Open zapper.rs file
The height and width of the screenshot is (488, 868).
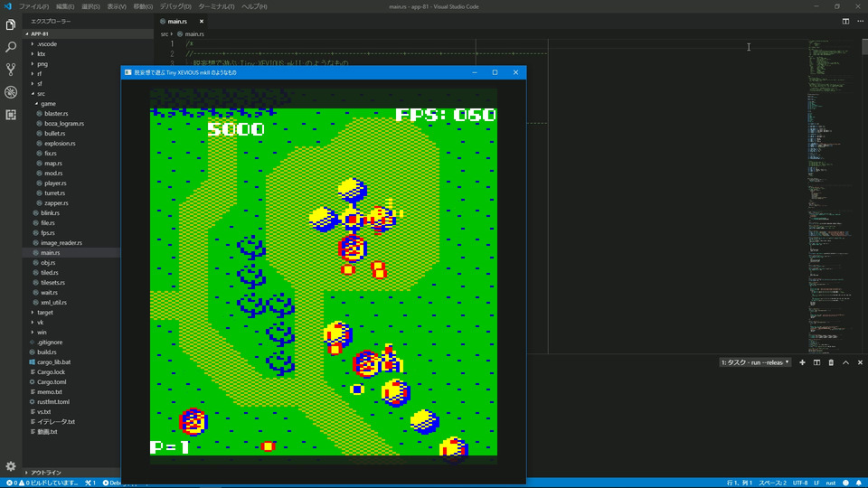point(56,203)
